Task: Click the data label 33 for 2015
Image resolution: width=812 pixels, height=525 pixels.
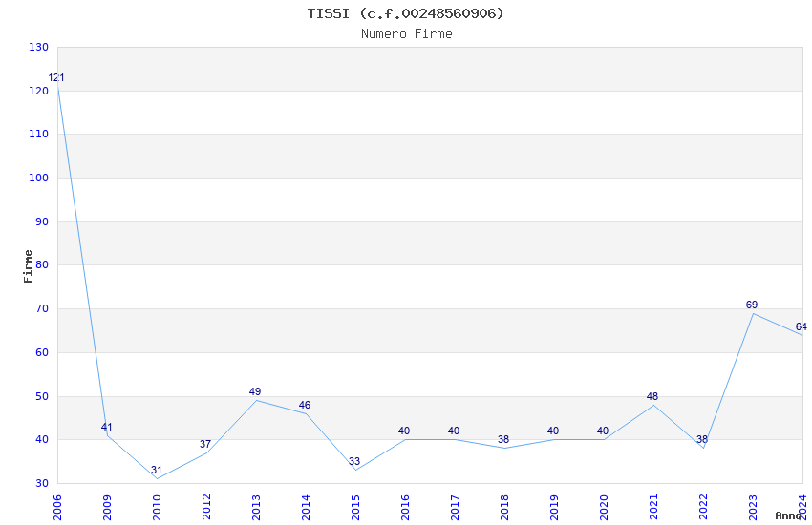Action: 354,461
